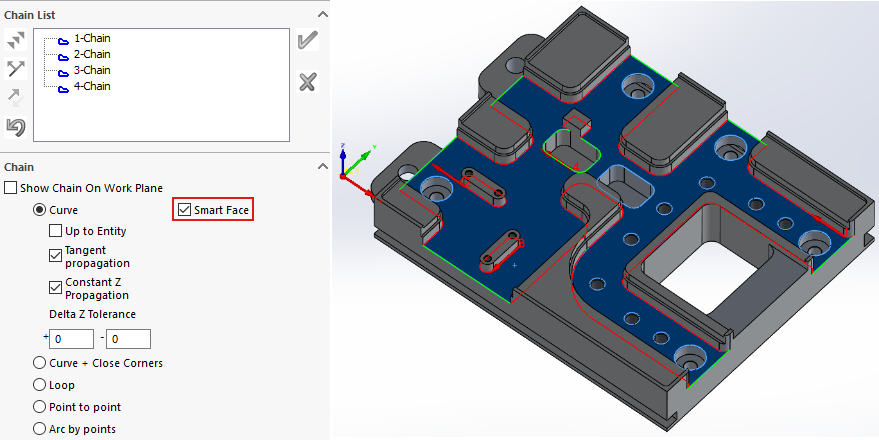Collapse the Chain List section
This screenshot has height=440, width=879.
tap(322, 15)
